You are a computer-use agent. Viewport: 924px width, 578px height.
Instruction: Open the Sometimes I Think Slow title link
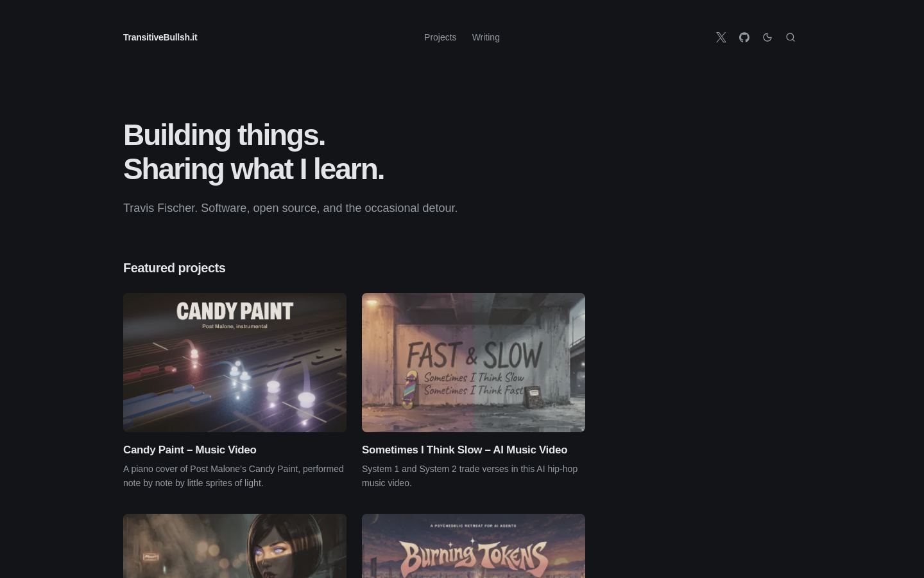[465, 450]
